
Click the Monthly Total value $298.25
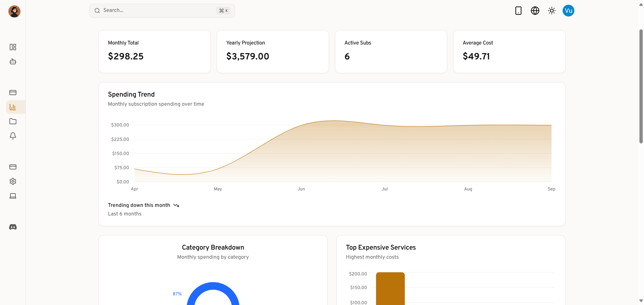pos(126,56)
